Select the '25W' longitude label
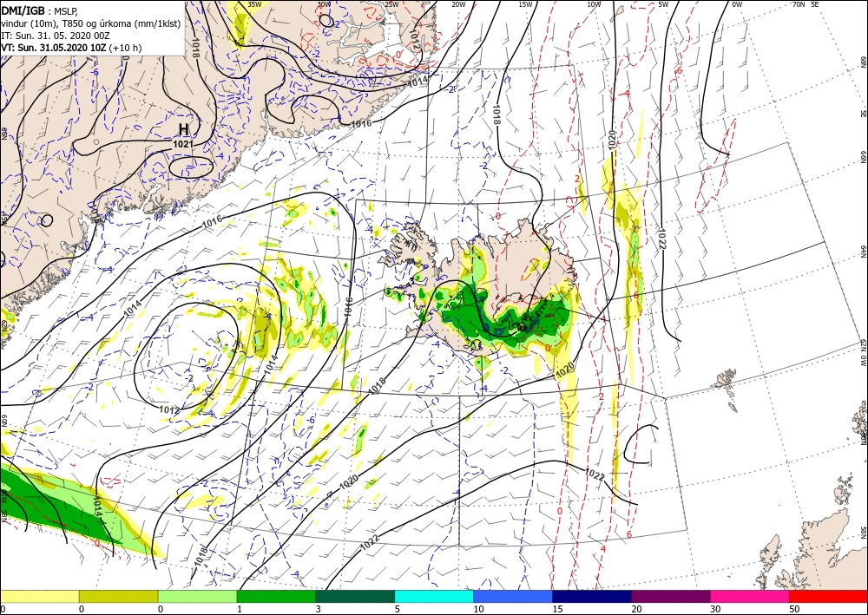868x615 pixels. click(x=391, y=4)
